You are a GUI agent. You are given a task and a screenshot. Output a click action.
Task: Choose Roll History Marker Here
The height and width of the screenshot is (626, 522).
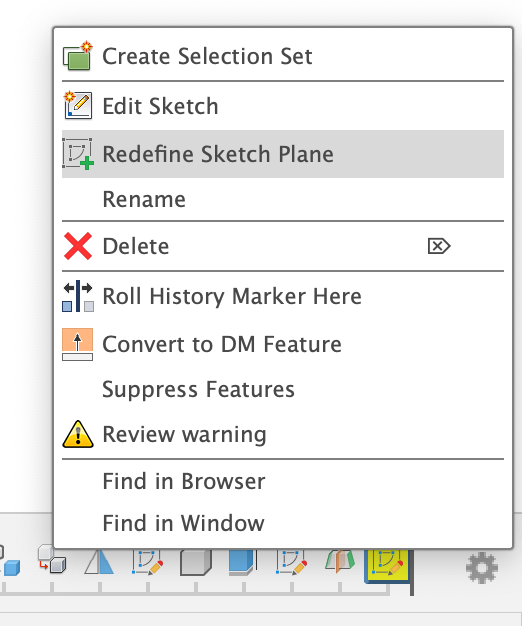point(283,296)
